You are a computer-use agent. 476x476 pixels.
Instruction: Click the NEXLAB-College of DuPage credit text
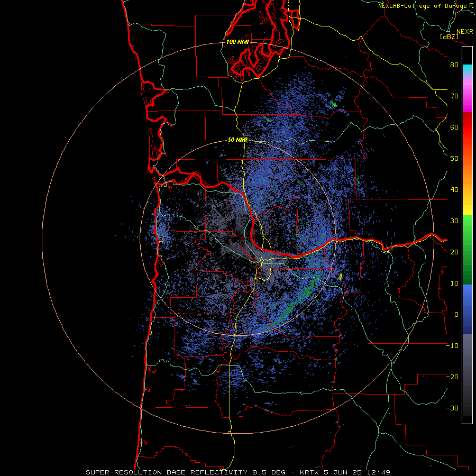[x=423, y=6]
